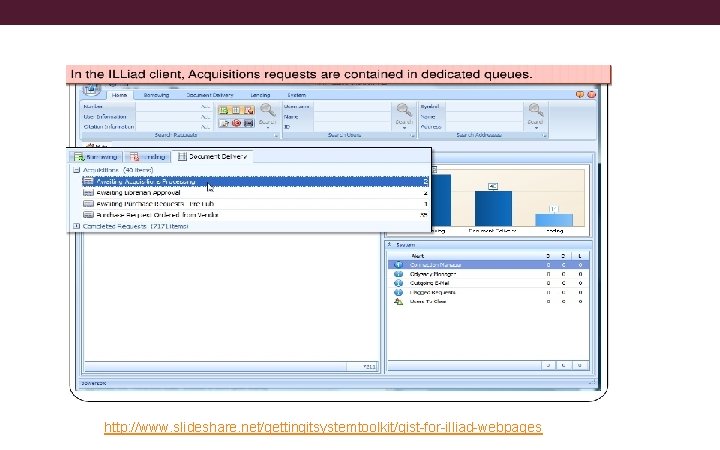Viewport: 720px width, 450px height.
Task: Click the green borrowing icon in ribbon button grid
Action: tap(224, 110)
